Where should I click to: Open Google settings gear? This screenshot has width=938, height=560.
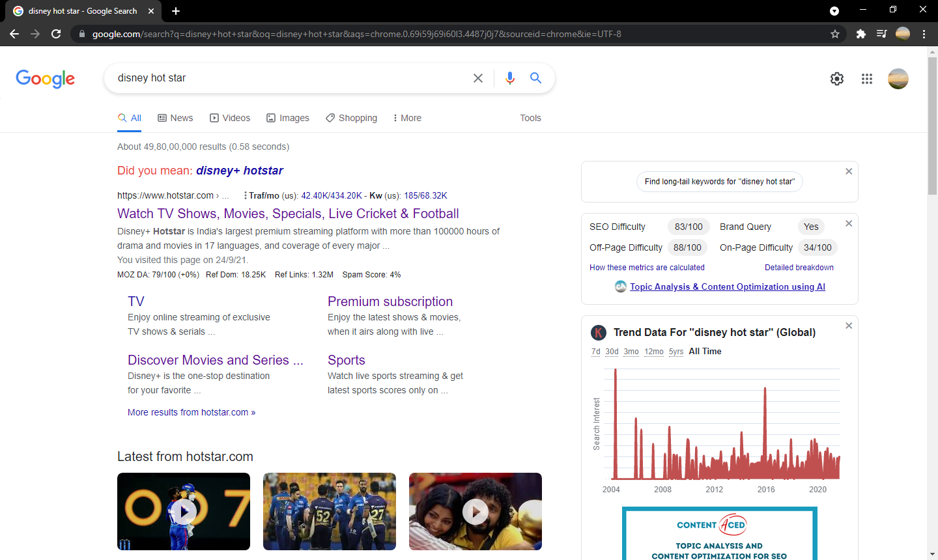837,79
